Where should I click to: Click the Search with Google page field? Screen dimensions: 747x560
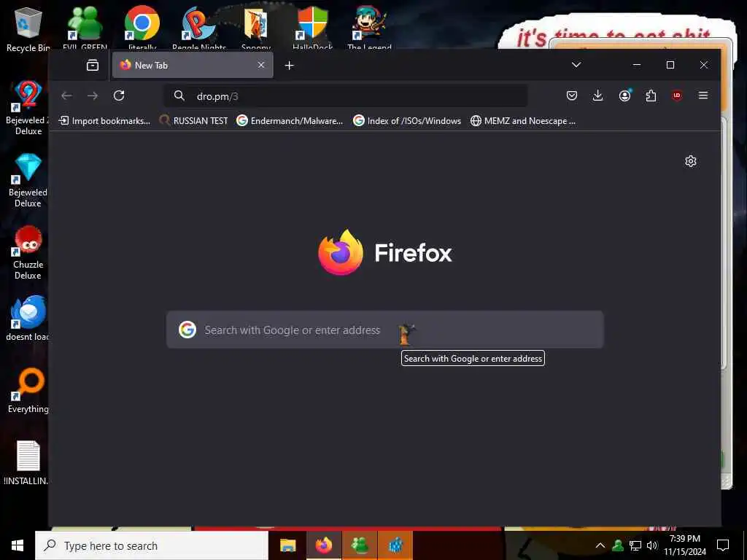pyautogui.click(x=385, y=330)
